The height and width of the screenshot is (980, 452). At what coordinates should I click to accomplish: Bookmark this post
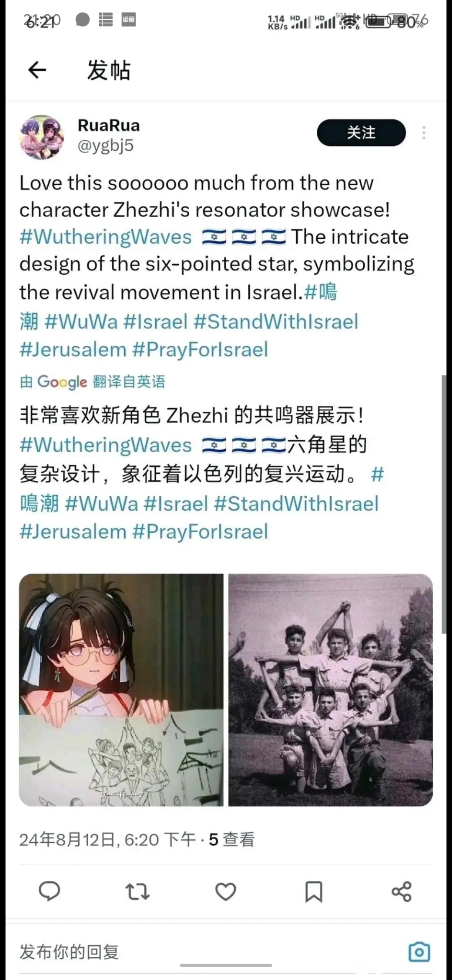click(313, 891)
